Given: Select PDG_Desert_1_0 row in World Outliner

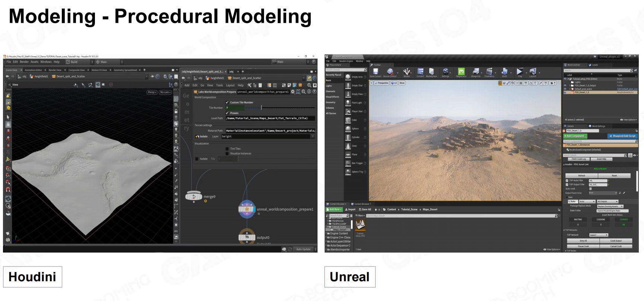Looking at the screenshot, I should (x=600, y=92).
